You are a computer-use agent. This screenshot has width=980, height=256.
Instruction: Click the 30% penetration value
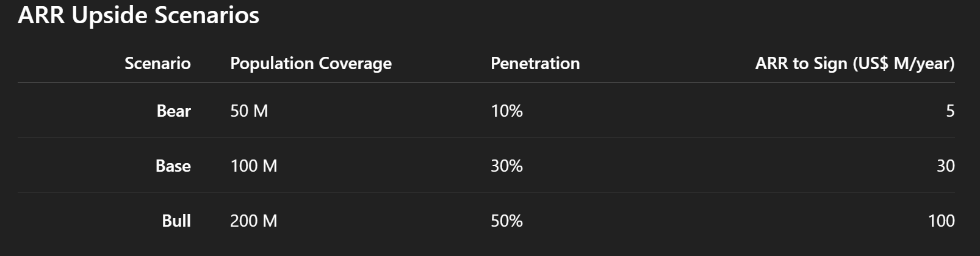506,166
